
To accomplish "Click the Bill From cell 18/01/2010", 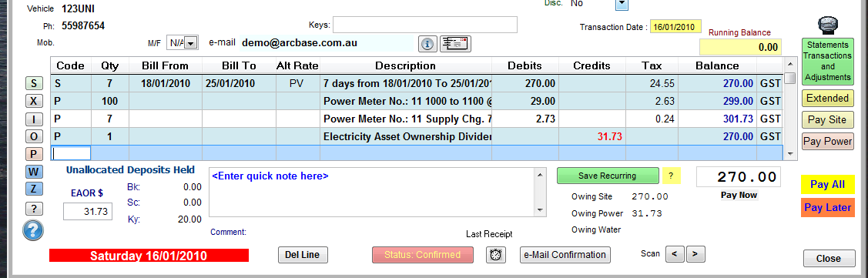I will (166, 84).
